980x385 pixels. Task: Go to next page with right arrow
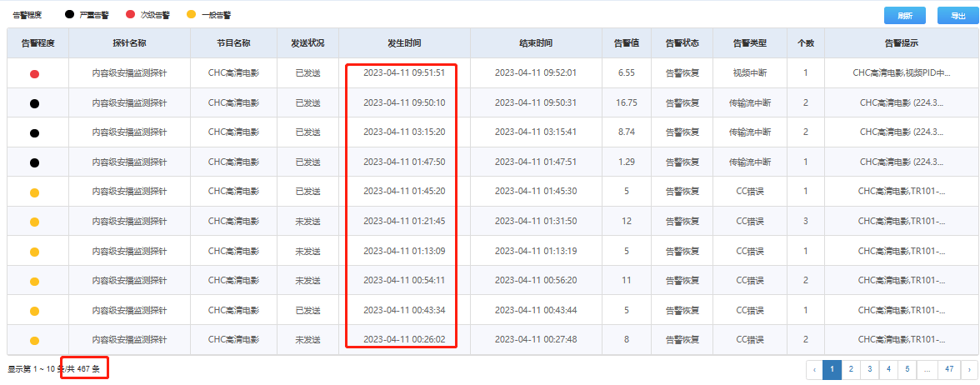968,368
